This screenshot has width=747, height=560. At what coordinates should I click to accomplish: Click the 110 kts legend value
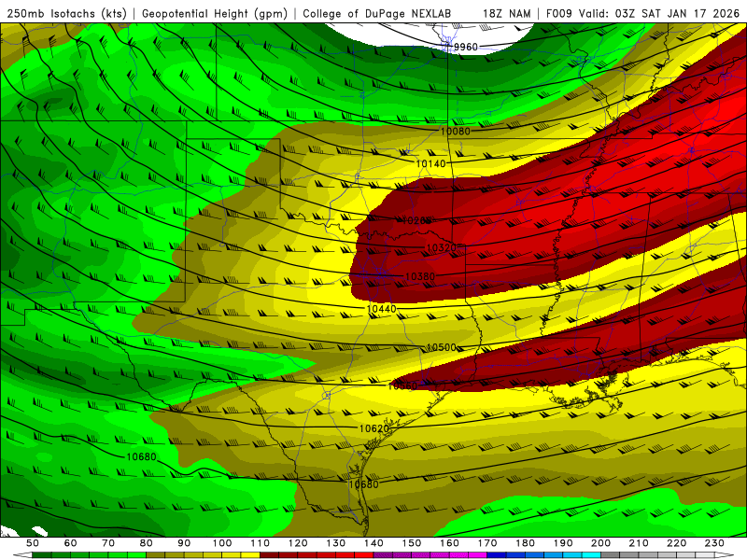point(260,543)
